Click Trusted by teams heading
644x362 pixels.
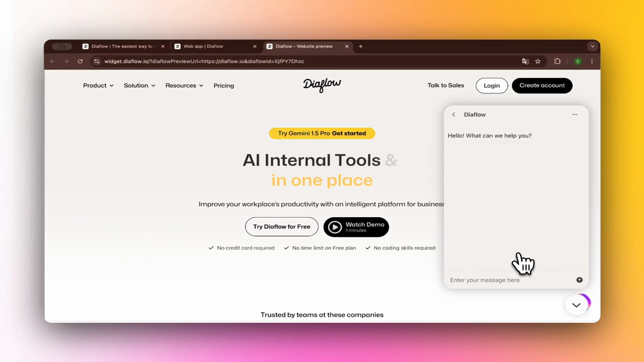(x=322, y=315)
